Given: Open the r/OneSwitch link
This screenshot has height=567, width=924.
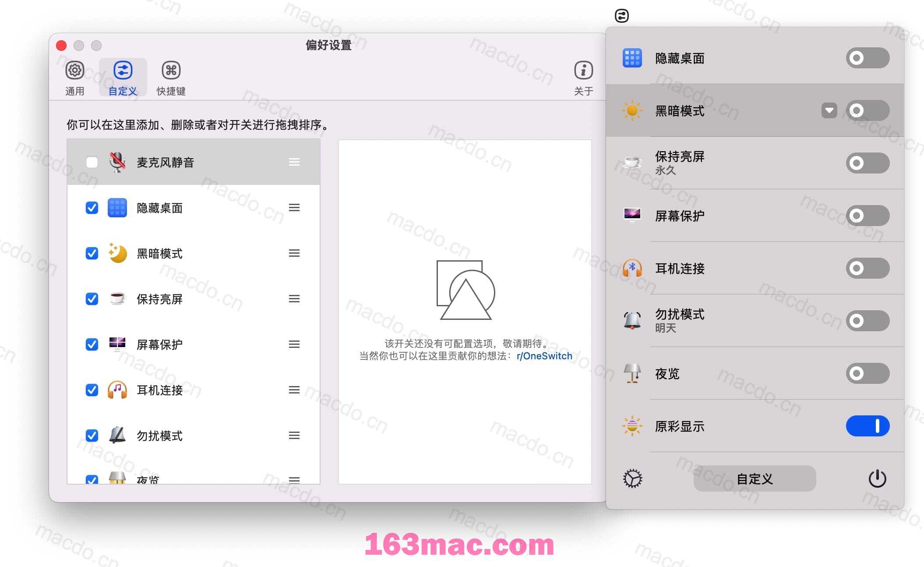Looking at the screenshot, I should click(x=544, y=356).
